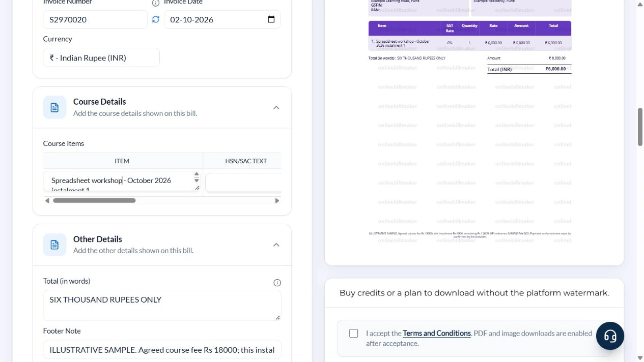The image size is (644, 362).
Task: Collapse the Other Details section
Action: 276,245
